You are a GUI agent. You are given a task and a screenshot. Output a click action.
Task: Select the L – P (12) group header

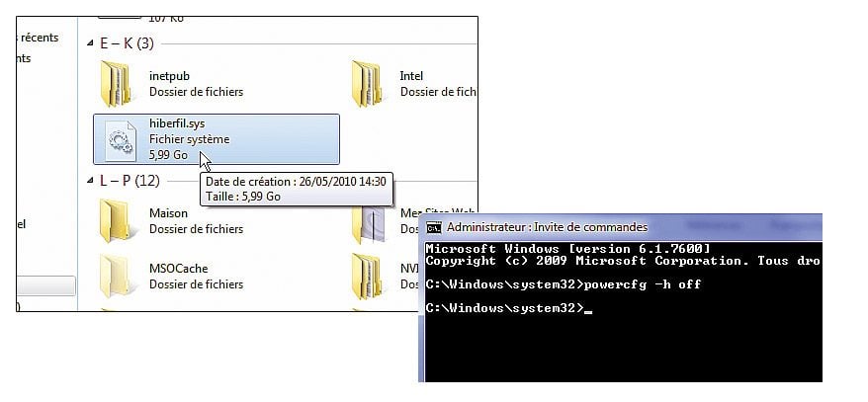(x=129, y=182)
